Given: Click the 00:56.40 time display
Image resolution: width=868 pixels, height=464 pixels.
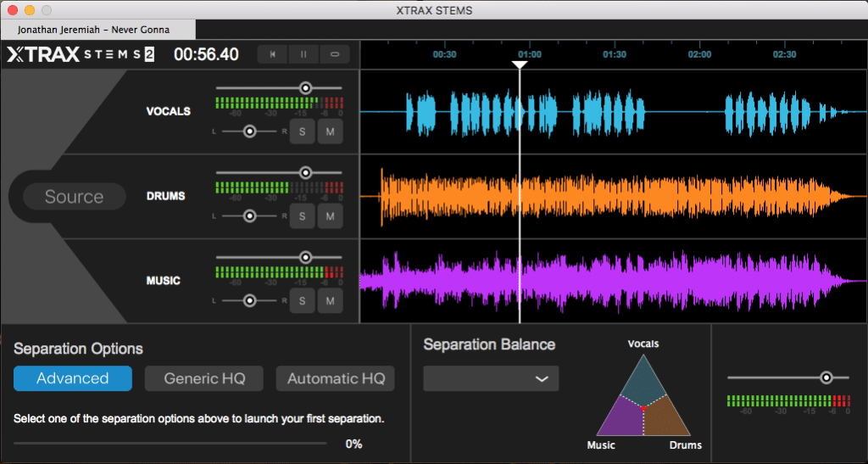Looking at the screenshot, I should [x=206, y=54].
